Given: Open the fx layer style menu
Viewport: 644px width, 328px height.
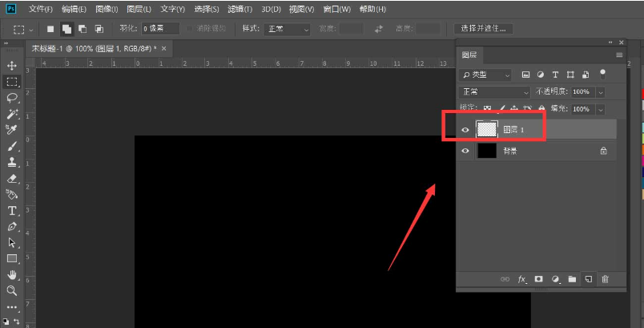Looking at the screenshot, I should point(522,279).
